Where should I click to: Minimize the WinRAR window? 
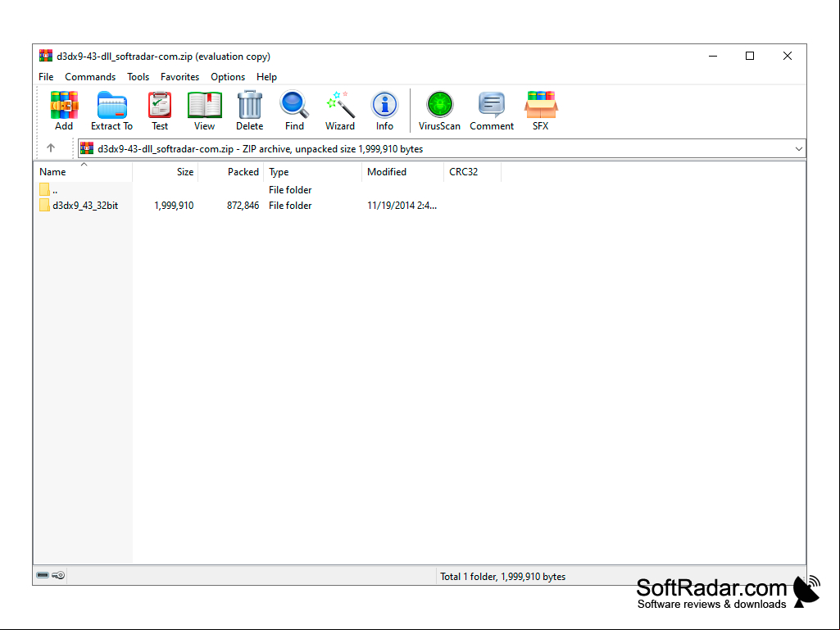click(712, 56)
